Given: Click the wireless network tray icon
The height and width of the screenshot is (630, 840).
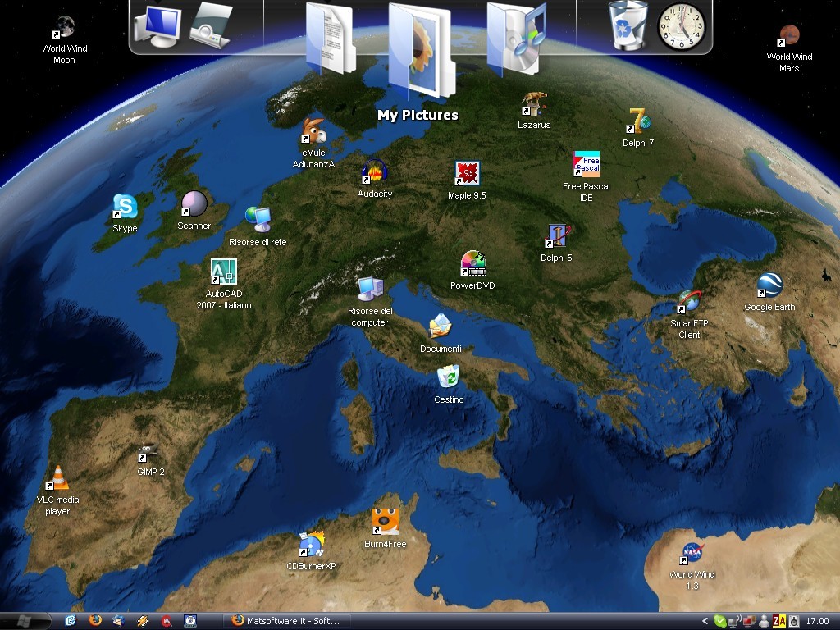Looking at the screenshot, I should pos(734,622).
